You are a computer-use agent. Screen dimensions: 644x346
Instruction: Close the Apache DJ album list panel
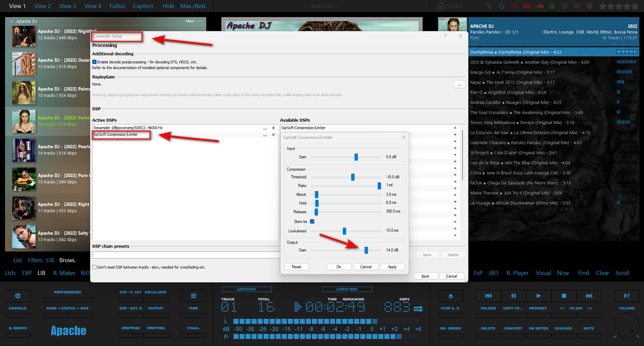(12, 22)
